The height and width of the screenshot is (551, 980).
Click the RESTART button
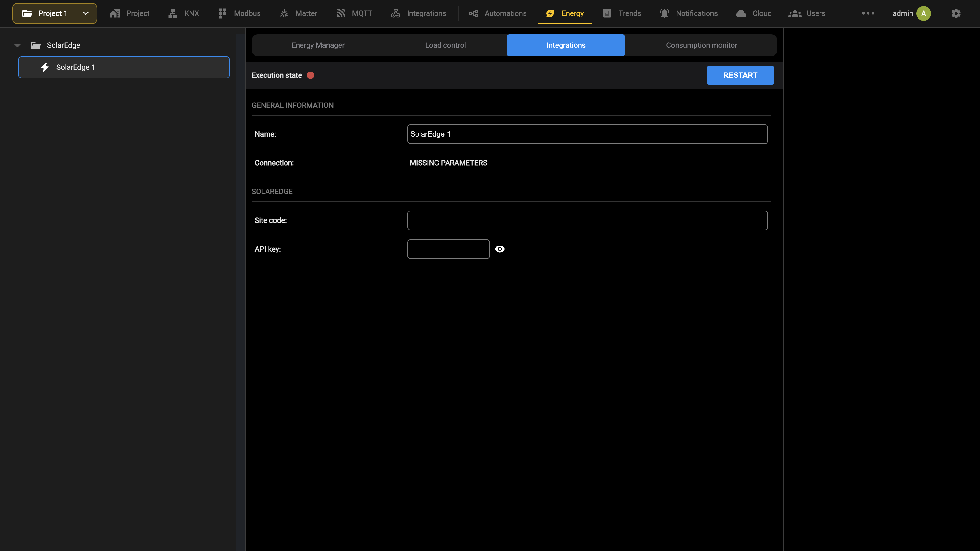click(x=740, y=75)
